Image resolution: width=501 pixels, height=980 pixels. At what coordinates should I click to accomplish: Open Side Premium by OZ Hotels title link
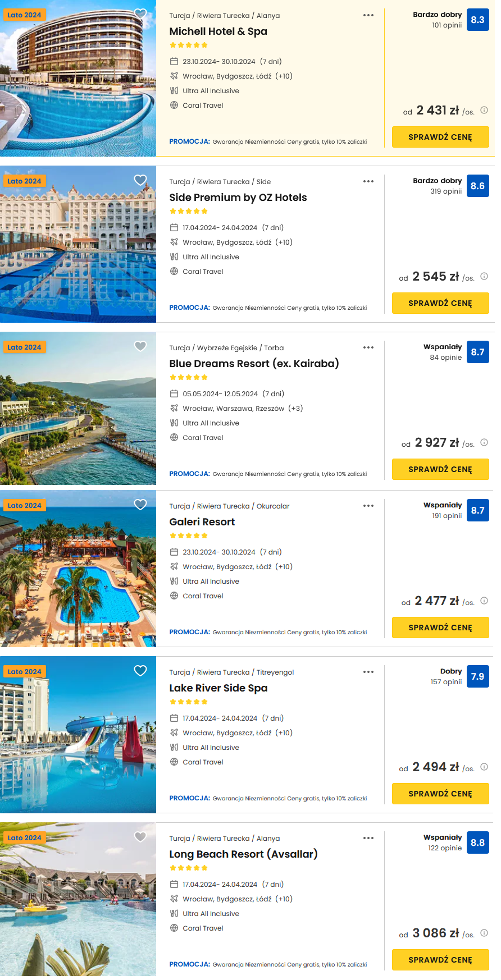click(x=238, y=198)
